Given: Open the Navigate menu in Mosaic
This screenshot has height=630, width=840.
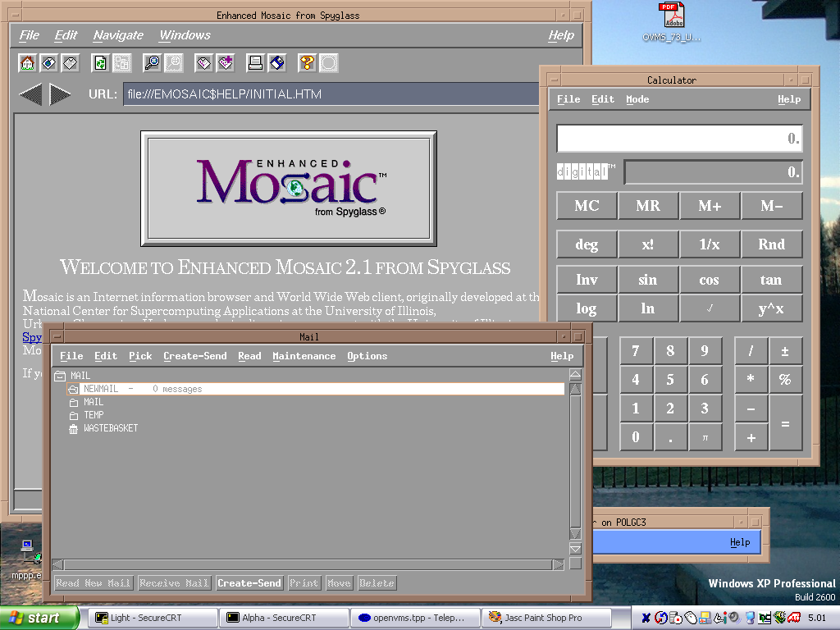Looking at the screenshot, I should 118,35.
